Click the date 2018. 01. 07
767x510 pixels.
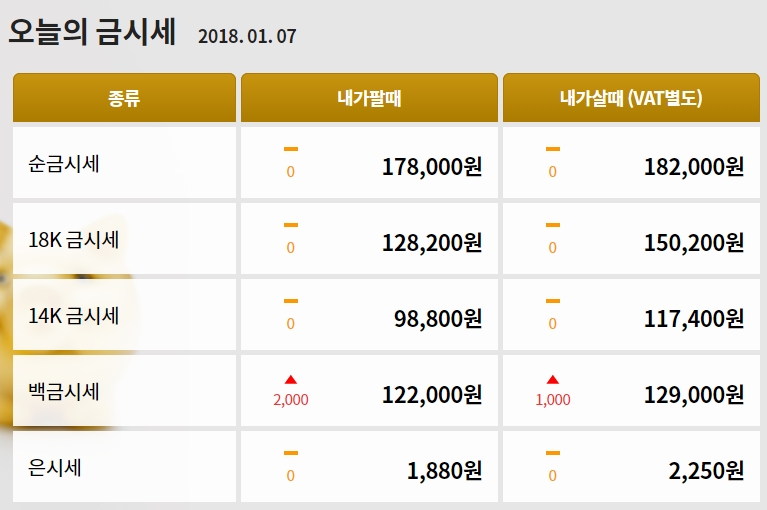[247, 36]
